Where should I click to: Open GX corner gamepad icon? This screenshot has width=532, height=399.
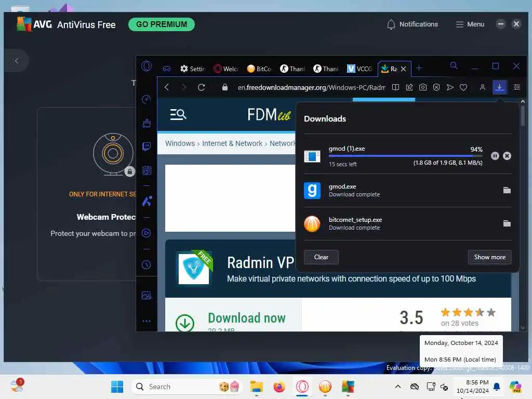[167, 69]
